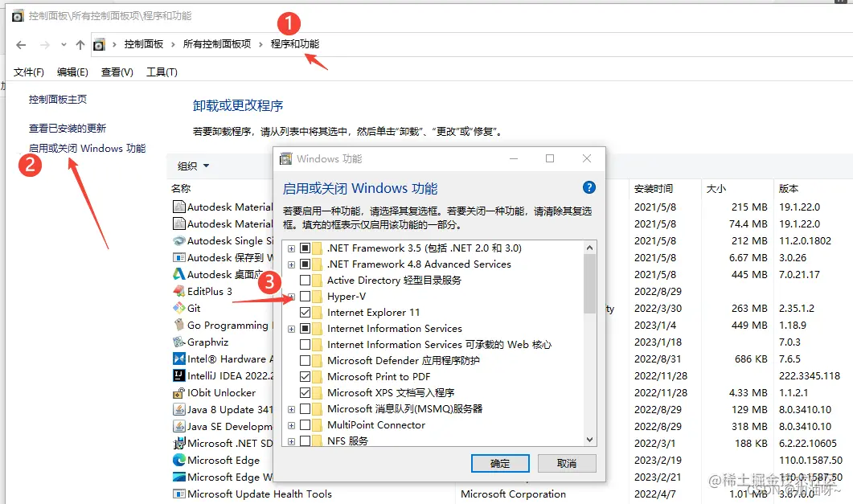
Task: Open 启用或关闭 Windows 功能 link
Action: pos(87,148)
